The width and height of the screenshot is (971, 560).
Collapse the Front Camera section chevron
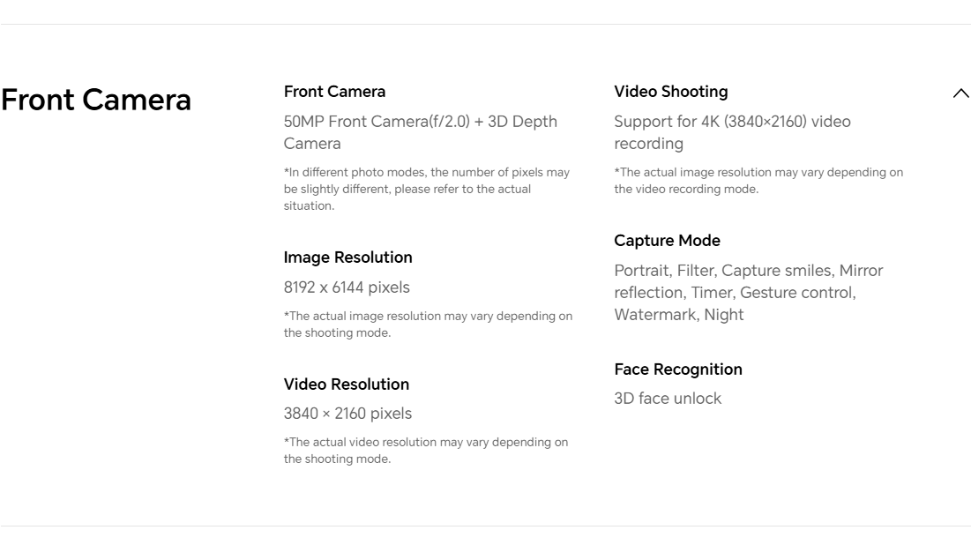point(960,93)
